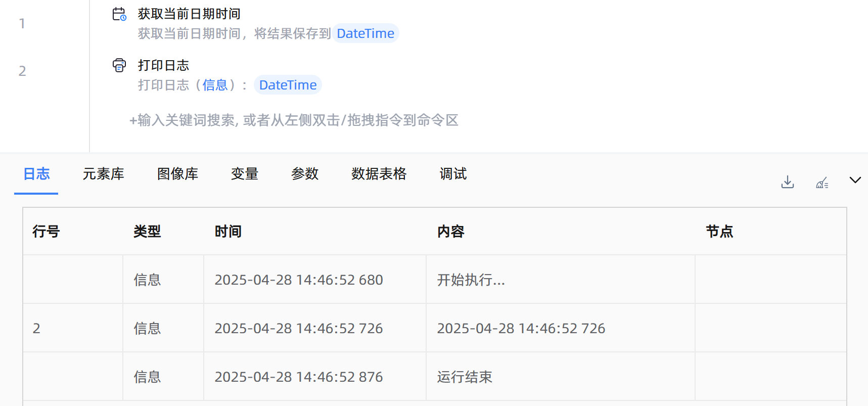The image size is (868, 406).
Task: Select line number 2 in the editor
Action: (22, 71)
